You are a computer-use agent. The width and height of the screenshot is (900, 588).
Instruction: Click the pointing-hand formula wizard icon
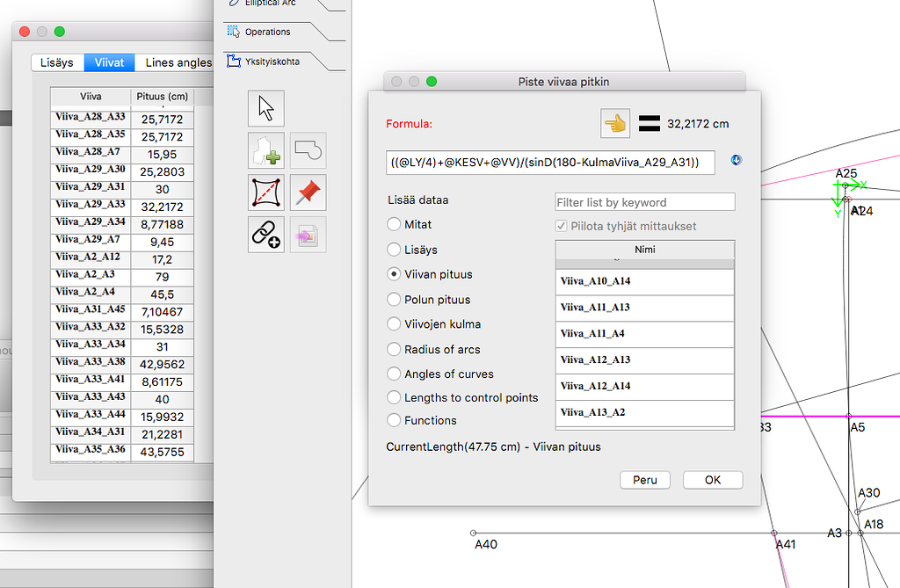tap(615, 123)
